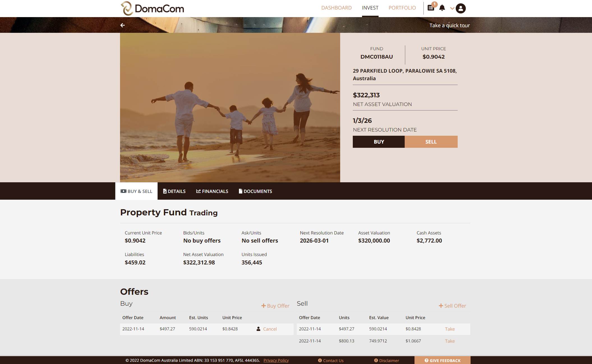Click the $320,000.00 Asset Valuation value

pos(374,241)
